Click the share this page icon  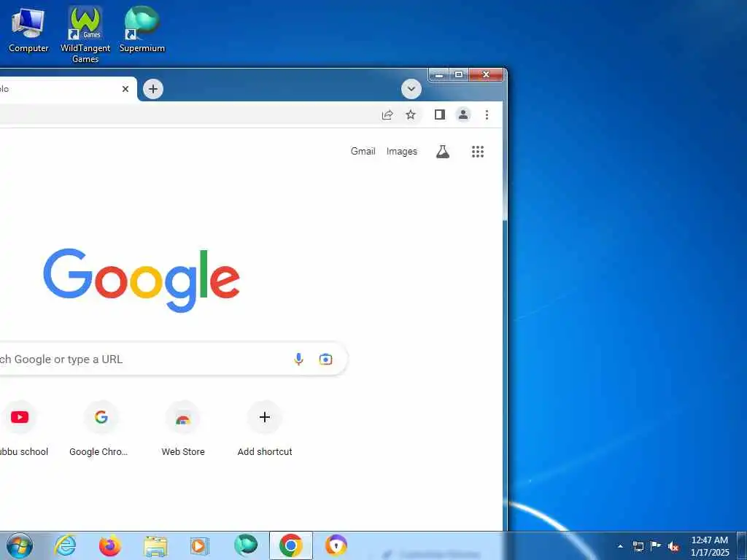click(x=387, y=114)
